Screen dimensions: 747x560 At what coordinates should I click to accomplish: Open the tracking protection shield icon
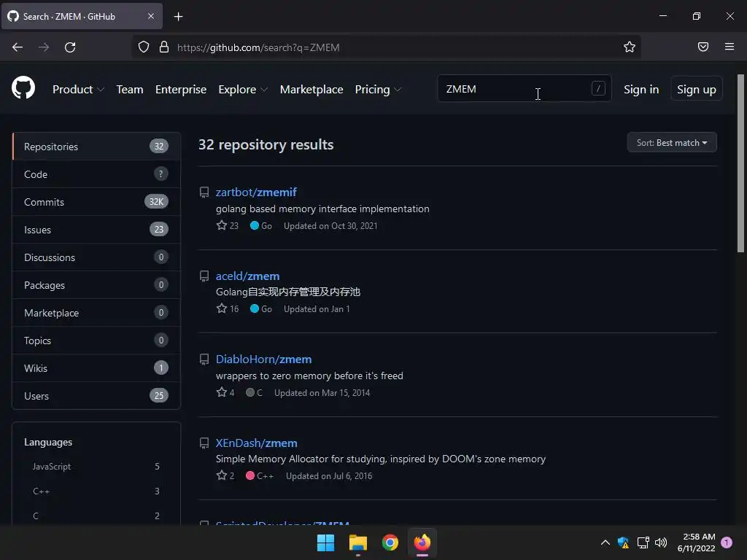144,47
